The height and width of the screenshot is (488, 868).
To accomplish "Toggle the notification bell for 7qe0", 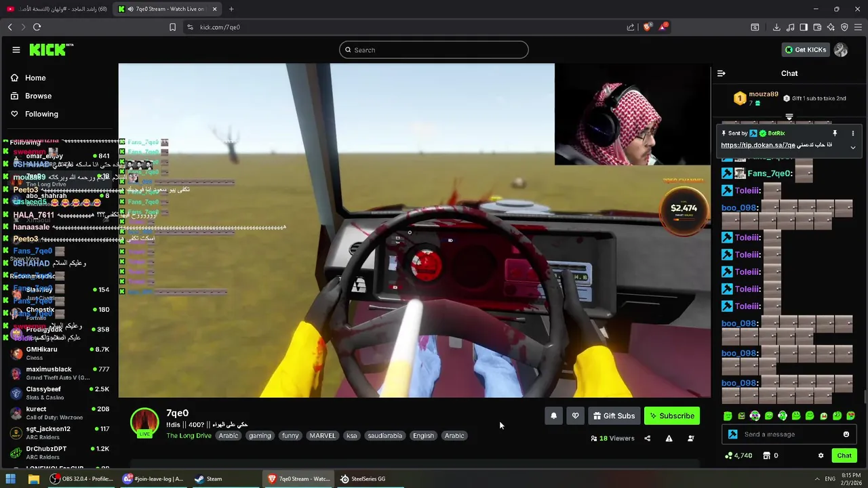I will pyautogui.click(x=553, y=416).
